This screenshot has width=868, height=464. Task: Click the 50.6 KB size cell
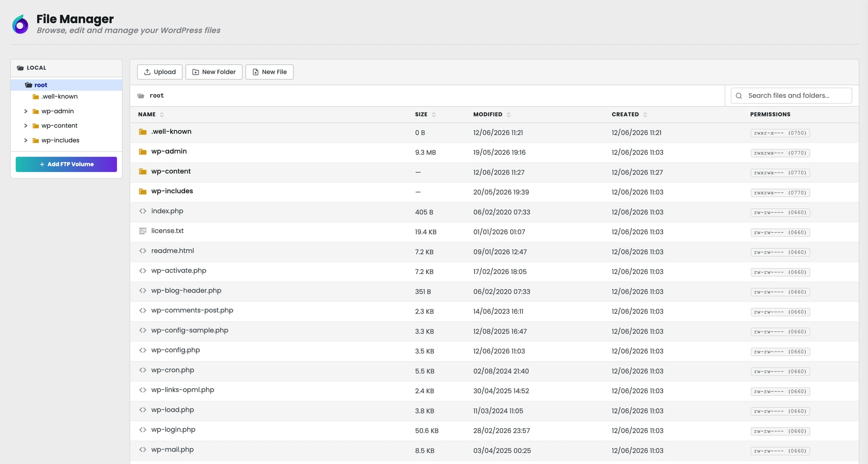click(426, 431)
